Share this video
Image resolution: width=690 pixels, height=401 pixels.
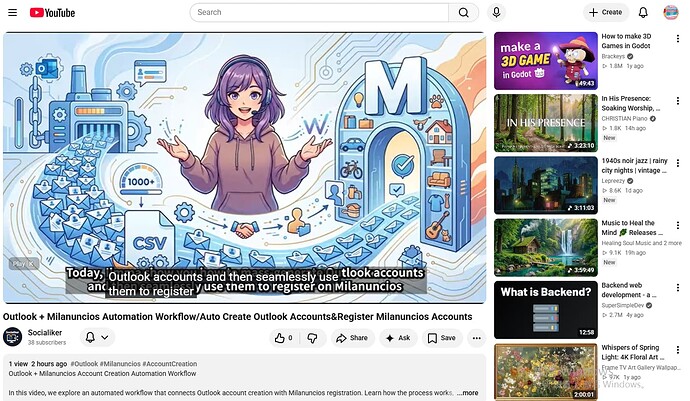pos(352,338)
